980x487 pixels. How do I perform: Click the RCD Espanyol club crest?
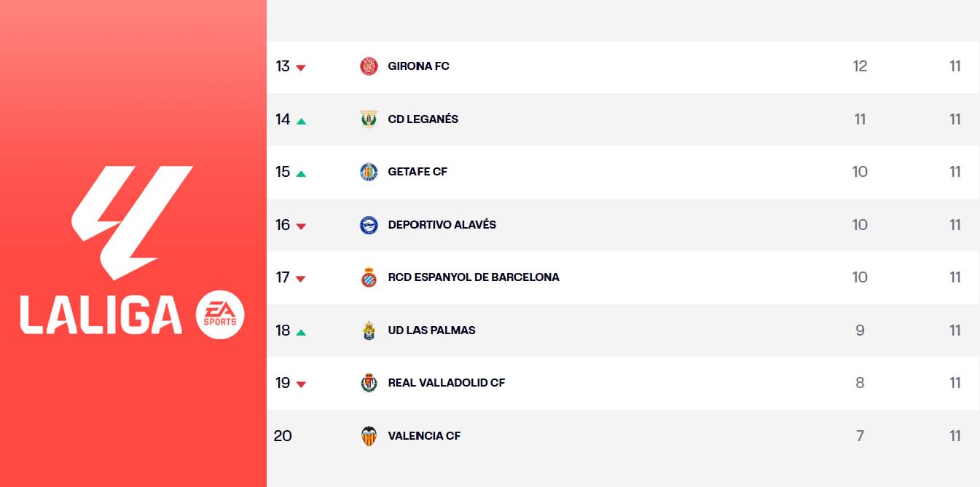click(x=369, y=277)
